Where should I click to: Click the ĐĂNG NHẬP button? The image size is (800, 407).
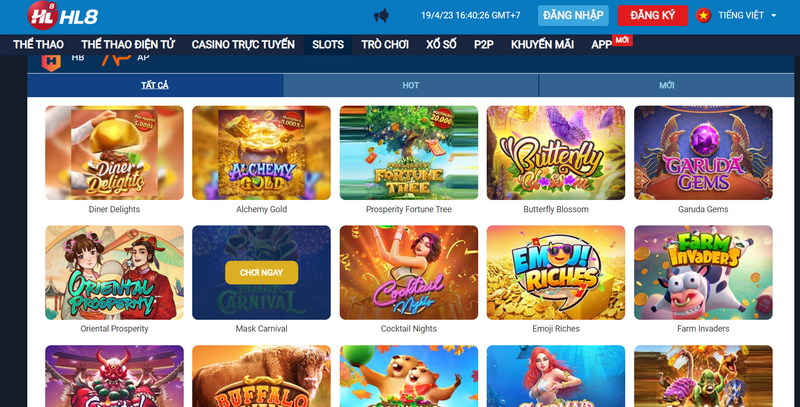click(x=573, y=16)
